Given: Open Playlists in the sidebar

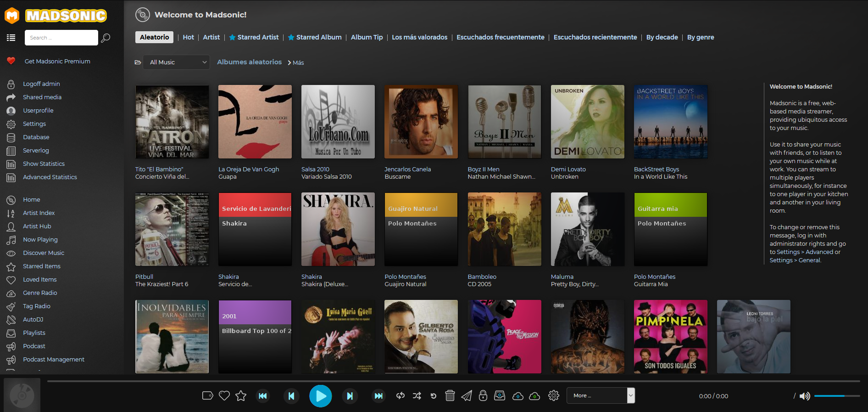Looking at the screenshot, I should click(x=34, y=333).
